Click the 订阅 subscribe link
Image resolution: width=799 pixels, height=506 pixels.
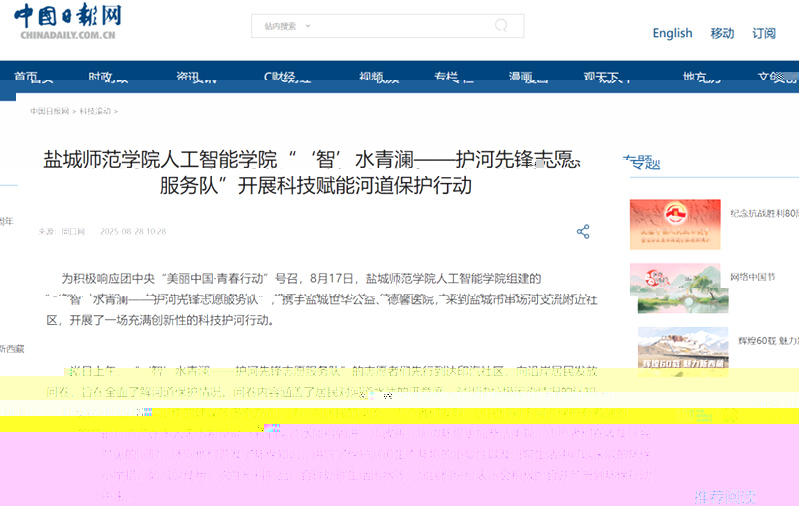tap(764, 33)
